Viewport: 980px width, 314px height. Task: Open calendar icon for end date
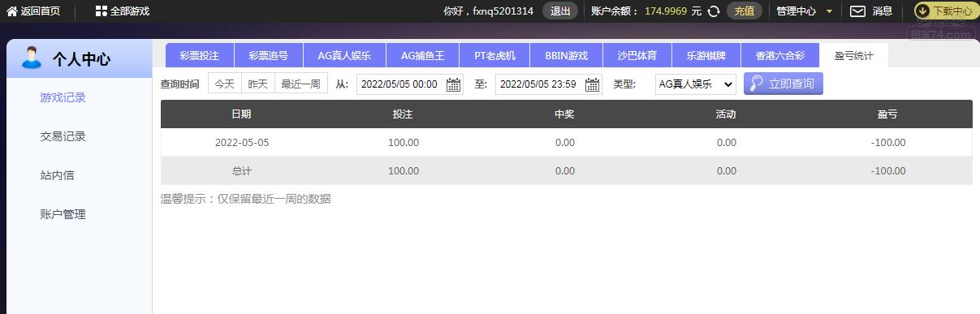(593, 84)
